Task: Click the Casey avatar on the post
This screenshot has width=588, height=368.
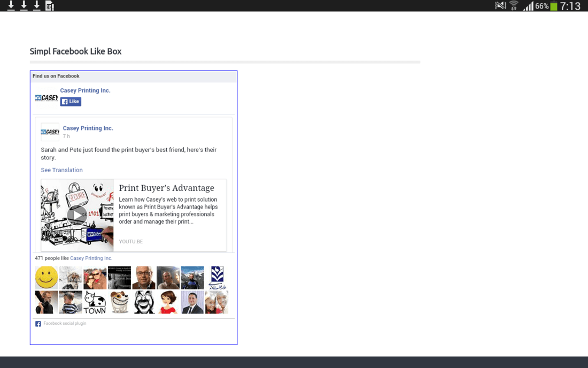Action: coord(50,132)
